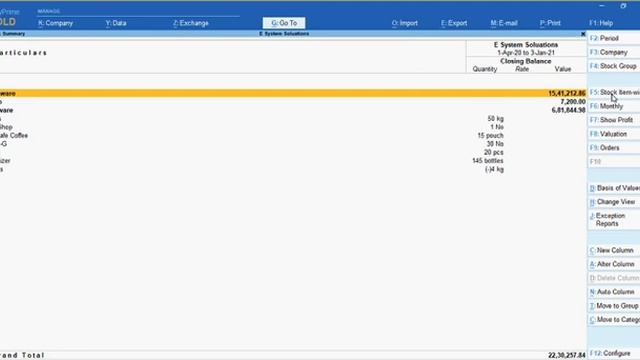
Task: Open the E: Export menu
Action: click(x=454, y=23)
